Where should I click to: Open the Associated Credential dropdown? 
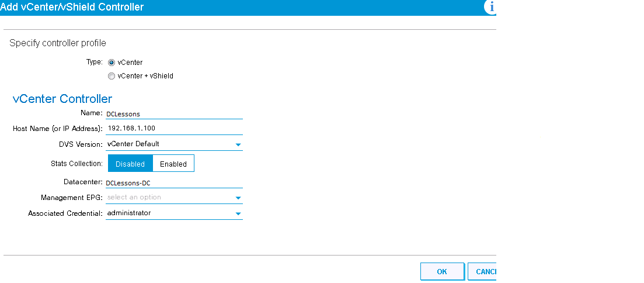point(174,213)
